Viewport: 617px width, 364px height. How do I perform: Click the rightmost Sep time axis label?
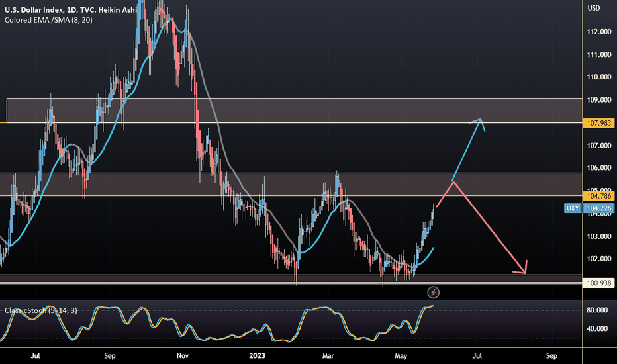pos(551,356)
